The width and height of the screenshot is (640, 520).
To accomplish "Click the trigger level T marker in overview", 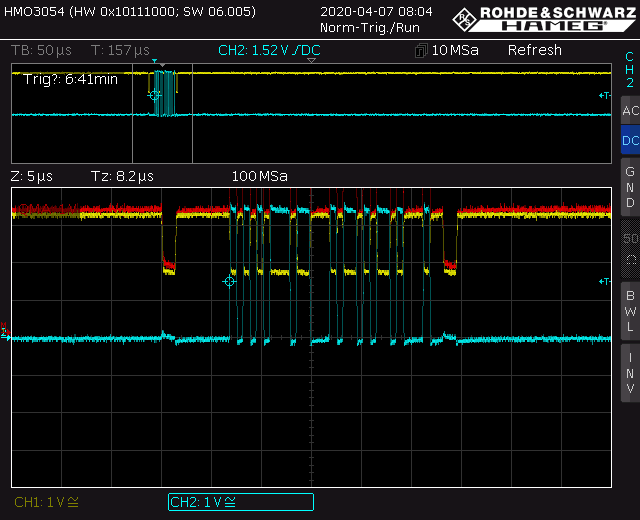I will 604,96.
